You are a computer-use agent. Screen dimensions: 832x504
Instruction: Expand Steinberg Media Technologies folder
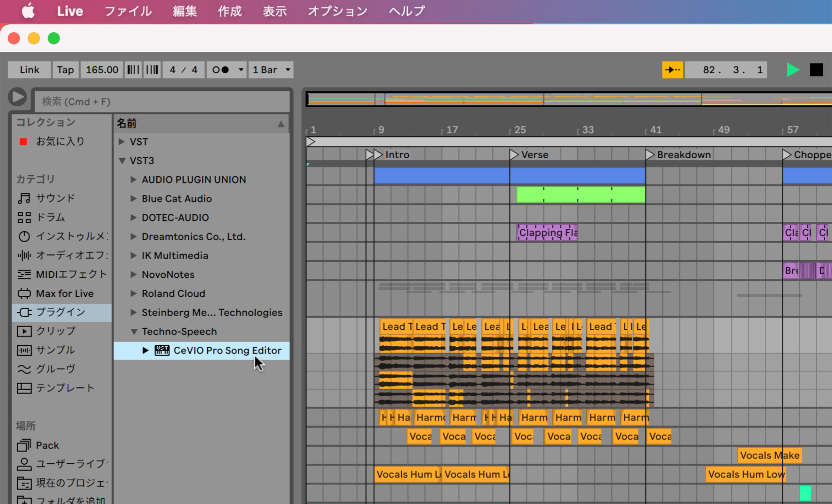coord(133,312)
